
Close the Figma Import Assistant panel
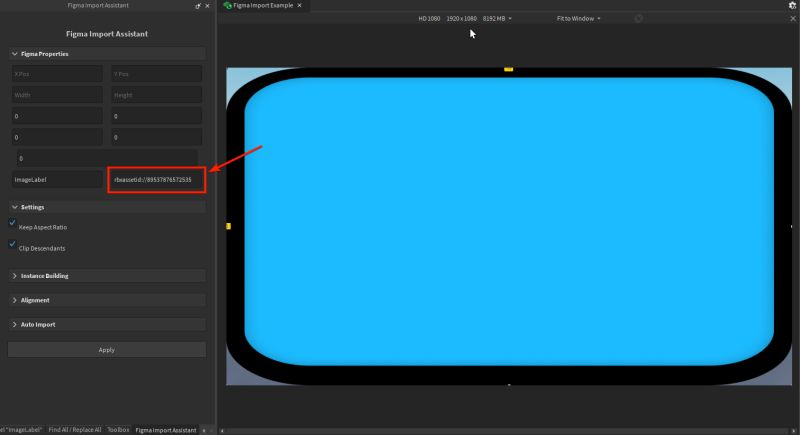(207, 6)
